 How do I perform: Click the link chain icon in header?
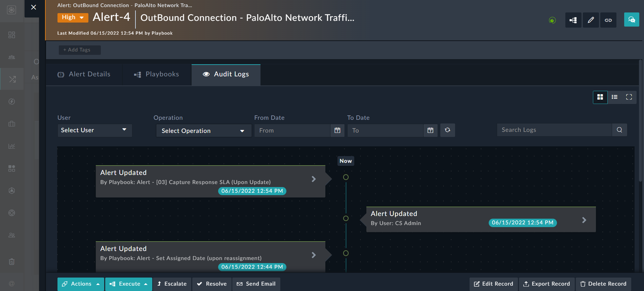click(608, 20)
